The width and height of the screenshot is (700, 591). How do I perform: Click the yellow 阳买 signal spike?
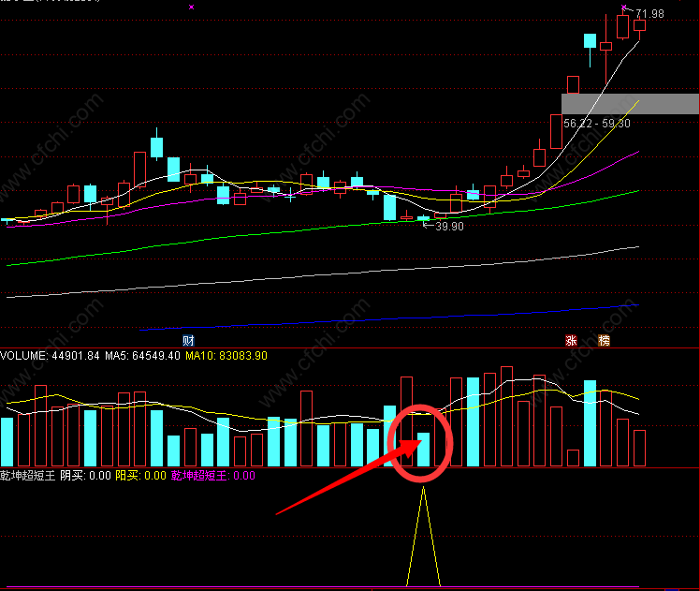coord(423,536)
